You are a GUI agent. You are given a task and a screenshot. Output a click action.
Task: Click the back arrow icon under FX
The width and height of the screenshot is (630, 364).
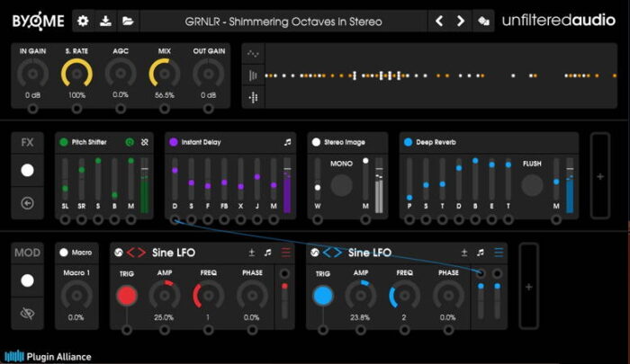tap(27, 203)
